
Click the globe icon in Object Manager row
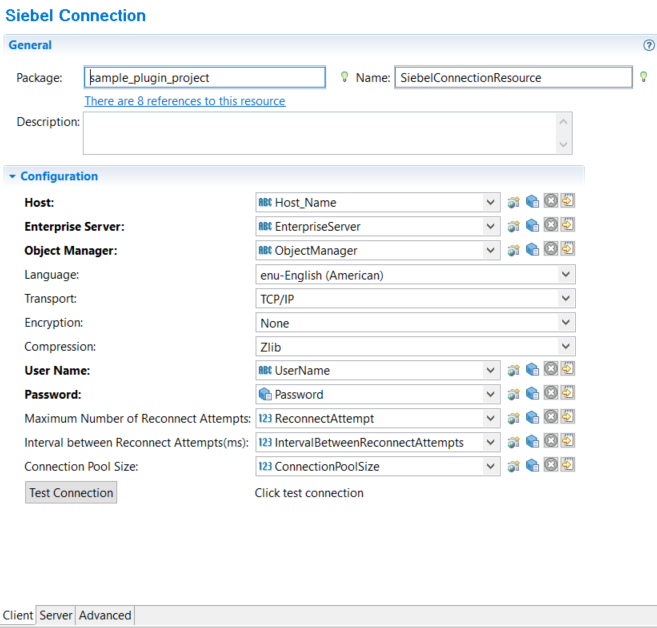pyautogui.click(x=514, y=251)
